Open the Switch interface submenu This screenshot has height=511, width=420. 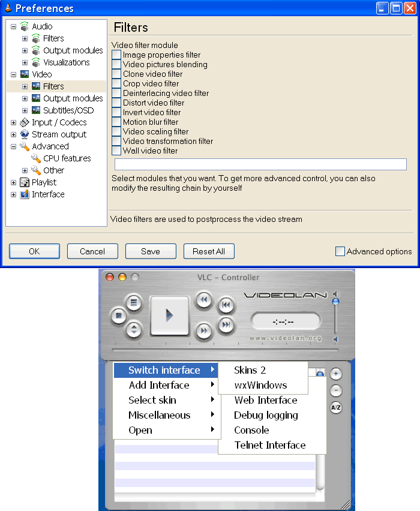pyautogui.click(x=166, y=370)
